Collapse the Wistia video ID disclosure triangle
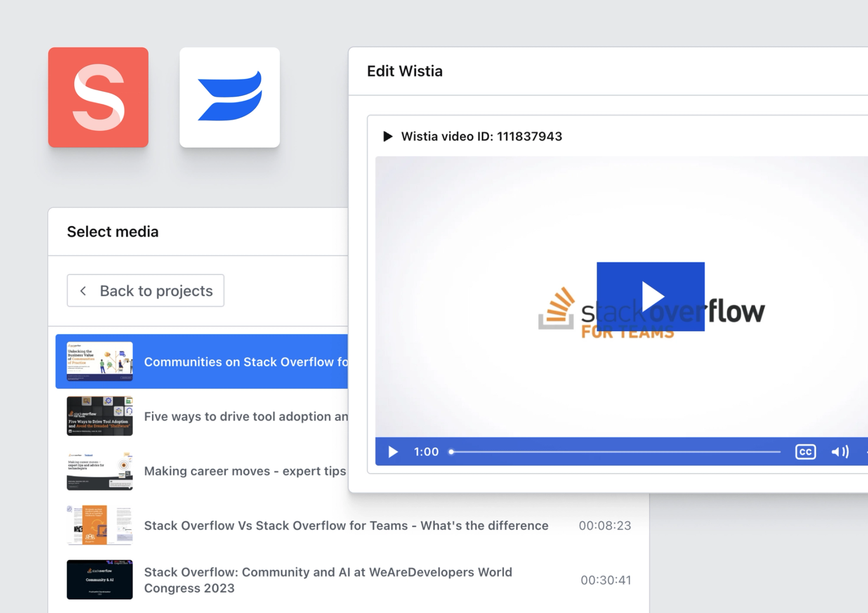 (x=388, y=136)
